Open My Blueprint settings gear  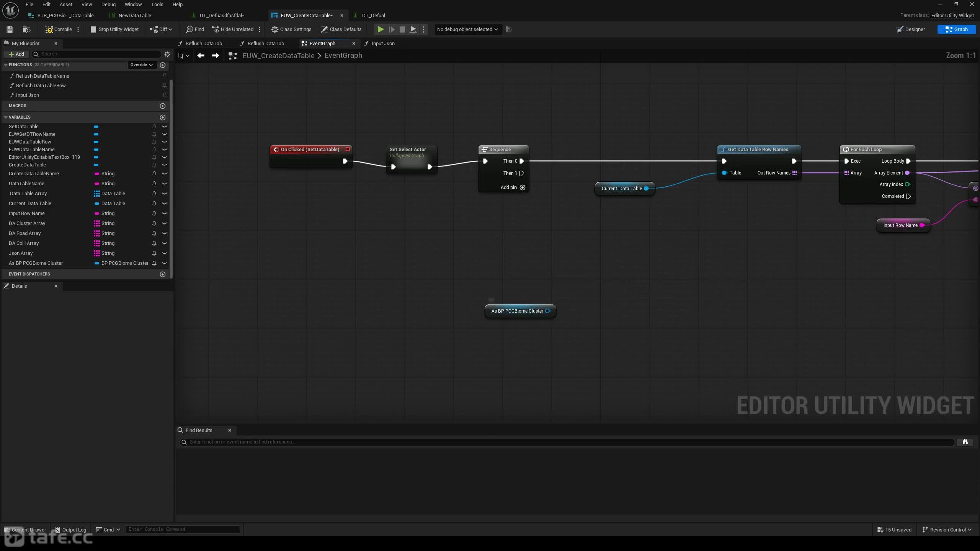click(167, 54)
